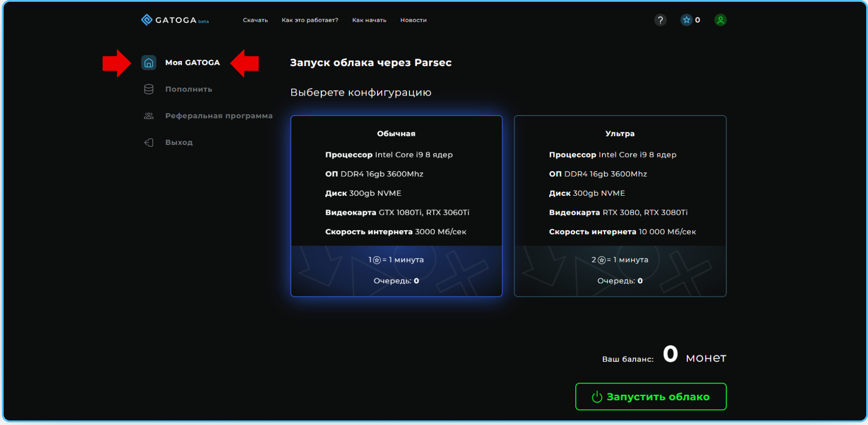Click Диск 300gb NVME in Обычная card
The width and height of the screenshot is (868, 425).
[363, 193]
